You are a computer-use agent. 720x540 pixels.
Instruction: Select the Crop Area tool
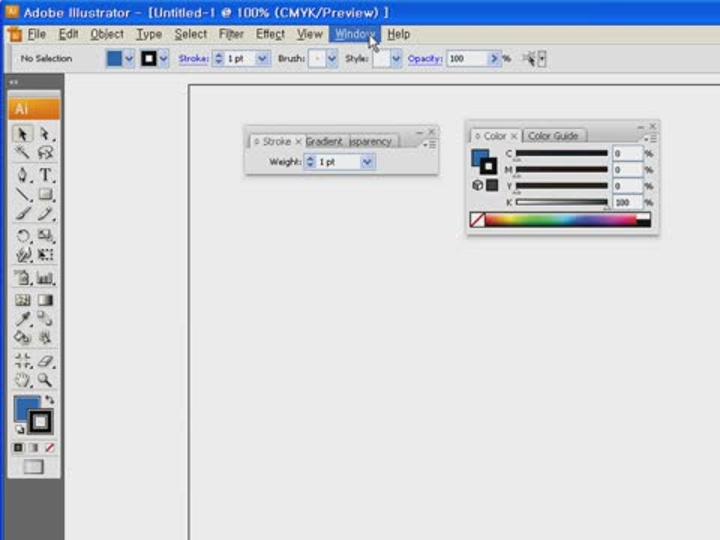(22, 361)
